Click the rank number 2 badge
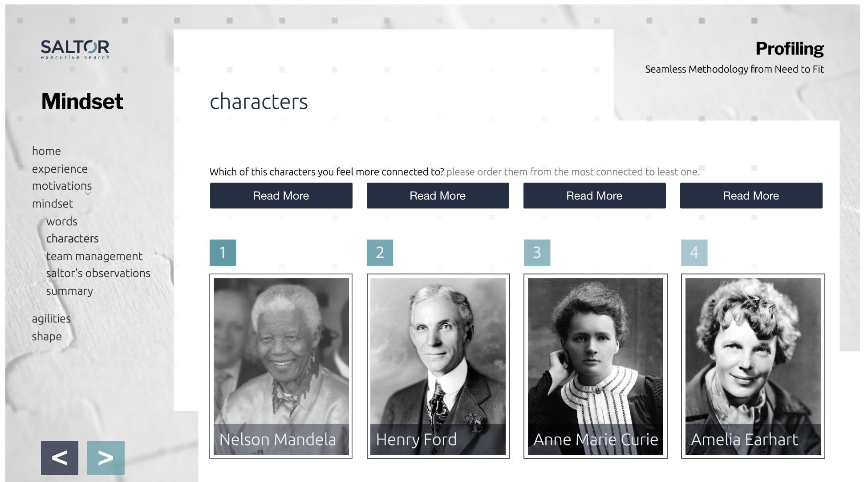868x482 pixels. [380, 253]
